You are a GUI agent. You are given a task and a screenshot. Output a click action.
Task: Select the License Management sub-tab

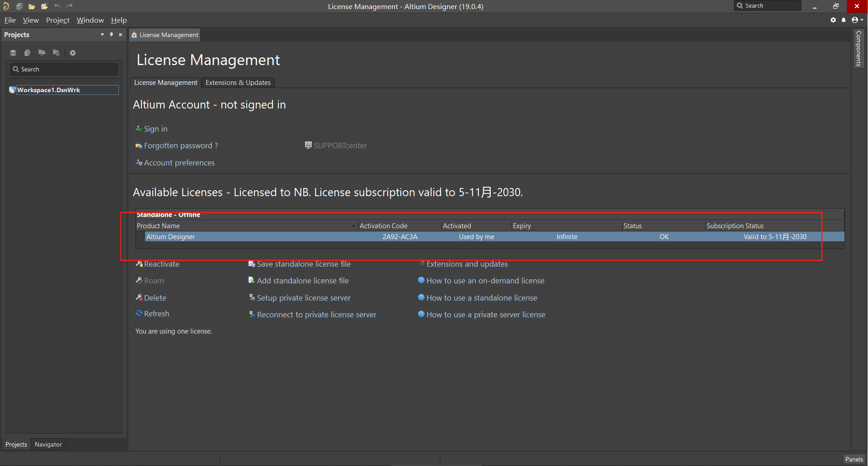click(x=165, y=83)
